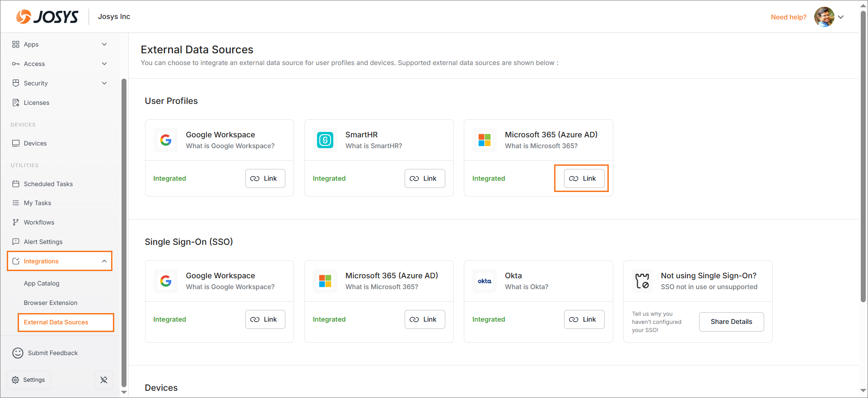Image resolution: width=868 pixels, height=398 pixels.
Task: Open Scheduled Tasks from Utilities
Action: coord(48,184)
